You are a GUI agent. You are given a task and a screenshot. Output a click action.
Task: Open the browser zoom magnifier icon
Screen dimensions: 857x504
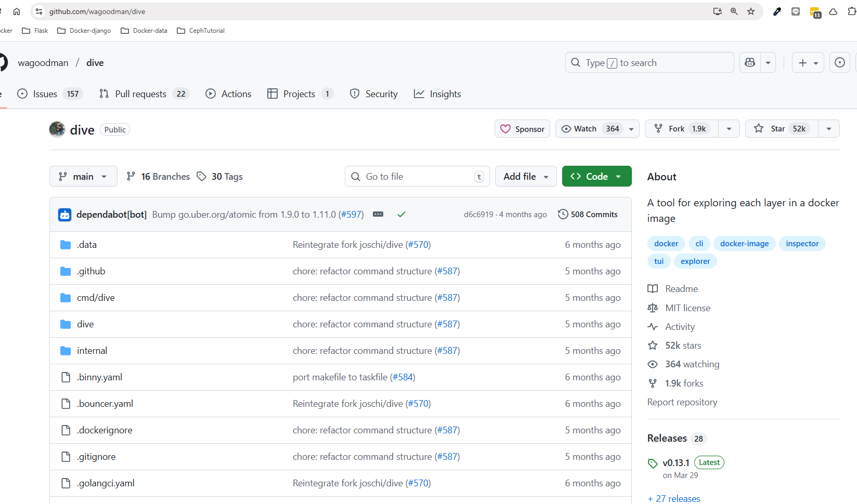pos(734,11)
